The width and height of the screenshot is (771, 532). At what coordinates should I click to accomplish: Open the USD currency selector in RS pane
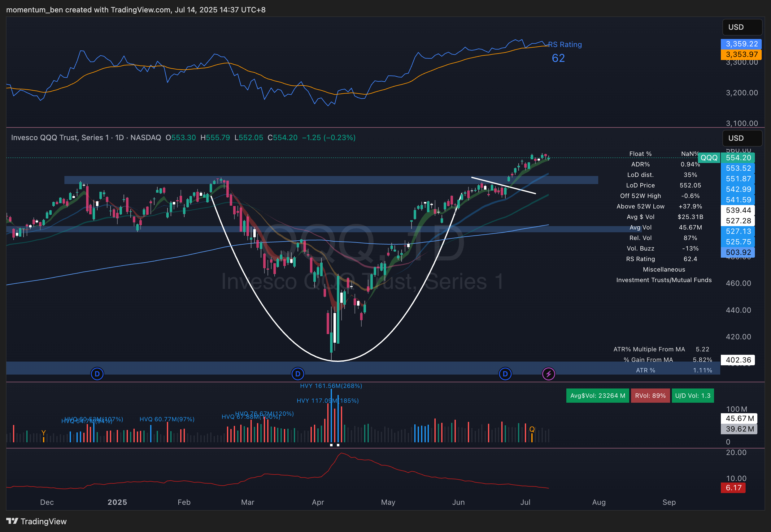point(742,27)
